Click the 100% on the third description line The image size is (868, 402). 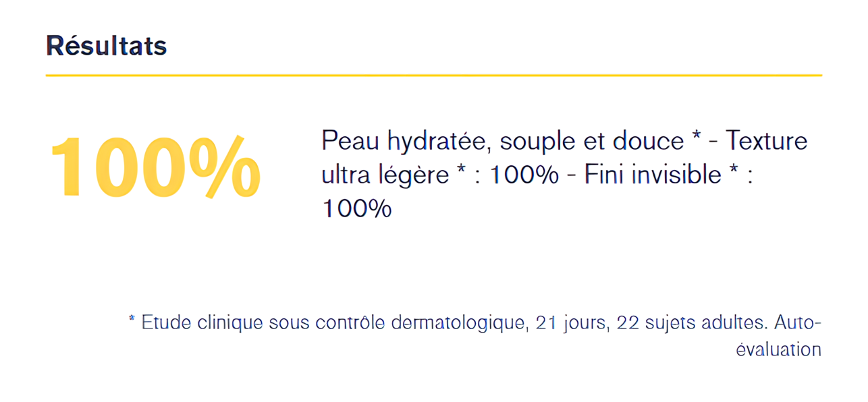point(356,208)
